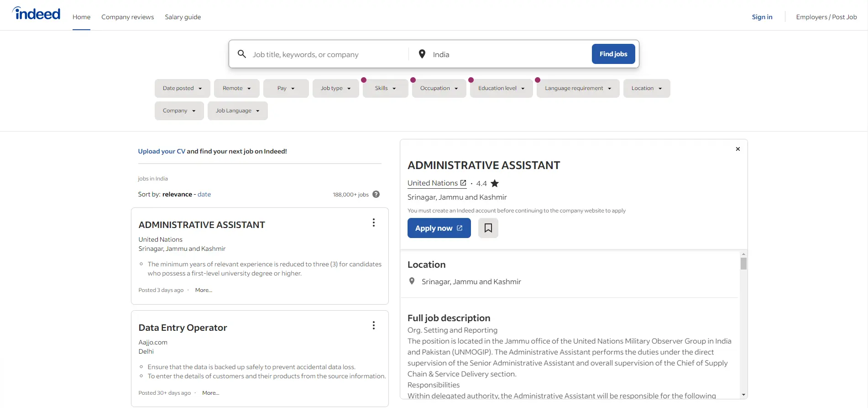Open the ADMINISTRATIVE ASSISTANT job title in list
868x408 pixels.
click(202, 225)
